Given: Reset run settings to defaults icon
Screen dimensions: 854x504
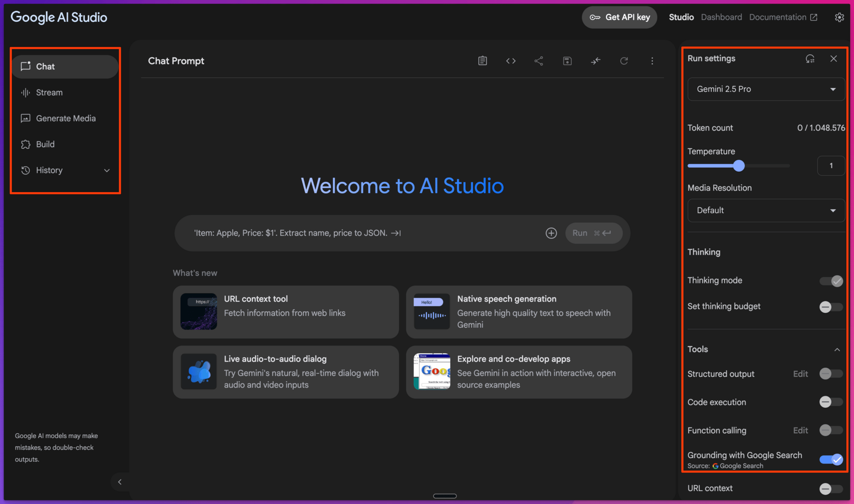Looking at the screenshot, I should 810,59.
